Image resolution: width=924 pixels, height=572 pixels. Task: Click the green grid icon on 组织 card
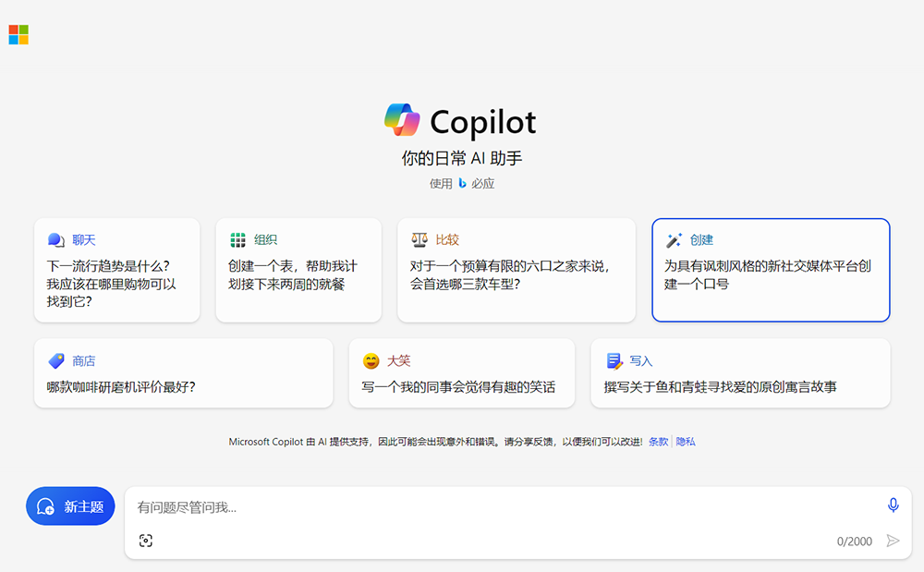pyautogui.click(x=237, y=240)
